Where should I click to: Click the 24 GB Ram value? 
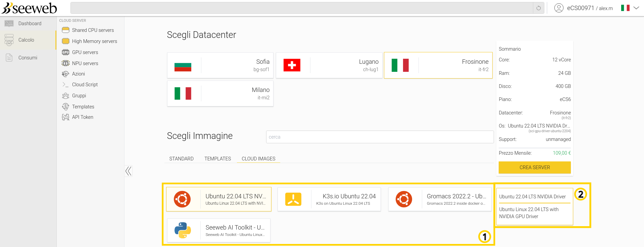click(564, 73)
